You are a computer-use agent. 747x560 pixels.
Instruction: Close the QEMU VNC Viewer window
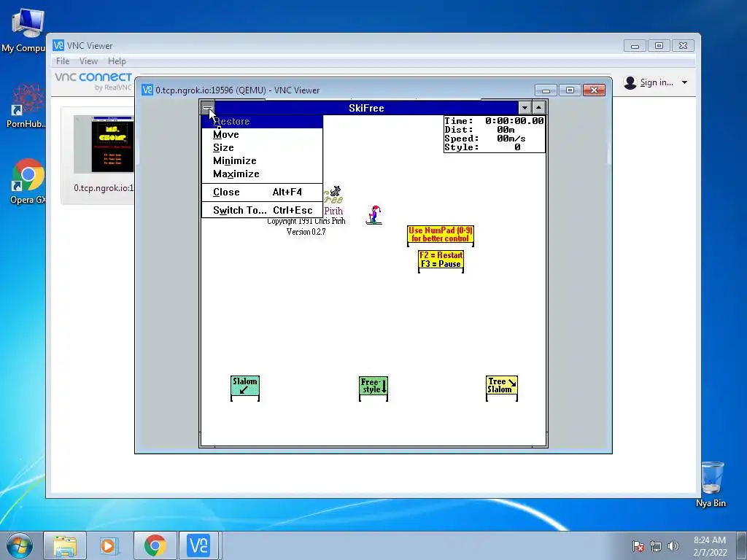point(594,90)
